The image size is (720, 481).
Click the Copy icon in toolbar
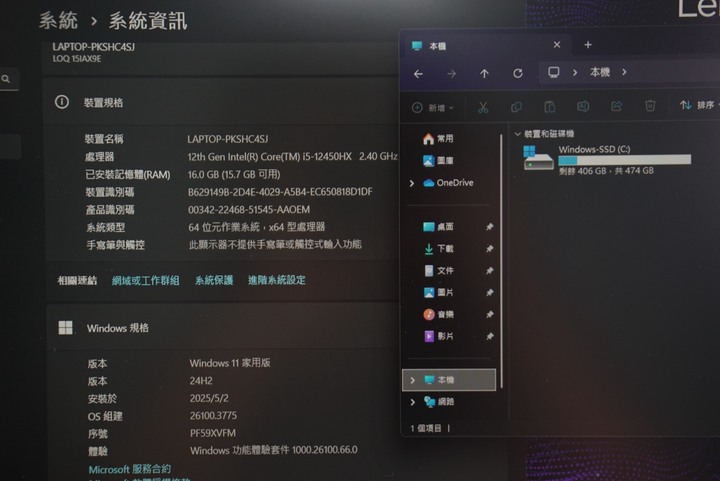coord(516,107)
